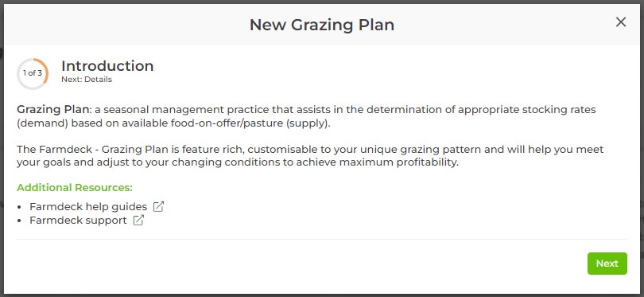Open the Farmdeck support link
Viewport: 644px width, 297px height.
(x=78, y=221)
